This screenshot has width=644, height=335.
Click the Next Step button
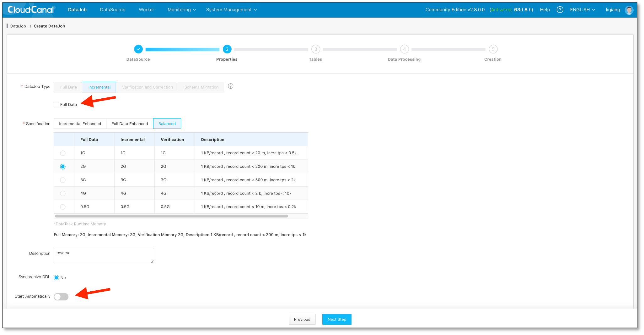pyautogui.click(x=337, y=319)
